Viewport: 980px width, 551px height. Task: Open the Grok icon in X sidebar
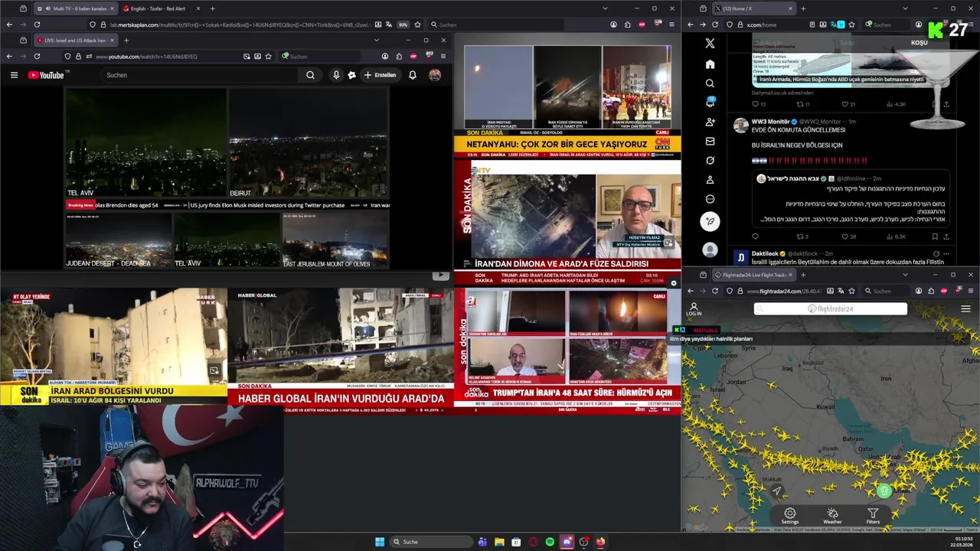pyautogui.click(x=710, y=160)
